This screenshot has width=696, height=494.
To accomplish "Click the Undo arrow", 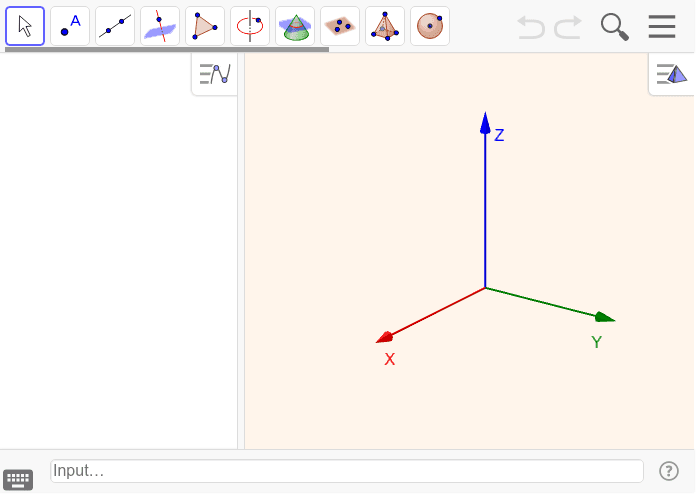I will point(531,27).
